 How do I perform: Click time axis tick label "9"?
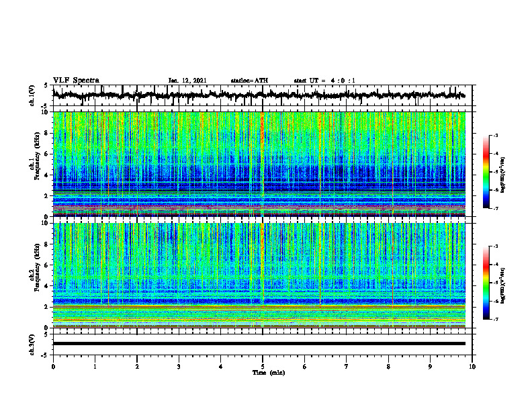click(430, 367)
